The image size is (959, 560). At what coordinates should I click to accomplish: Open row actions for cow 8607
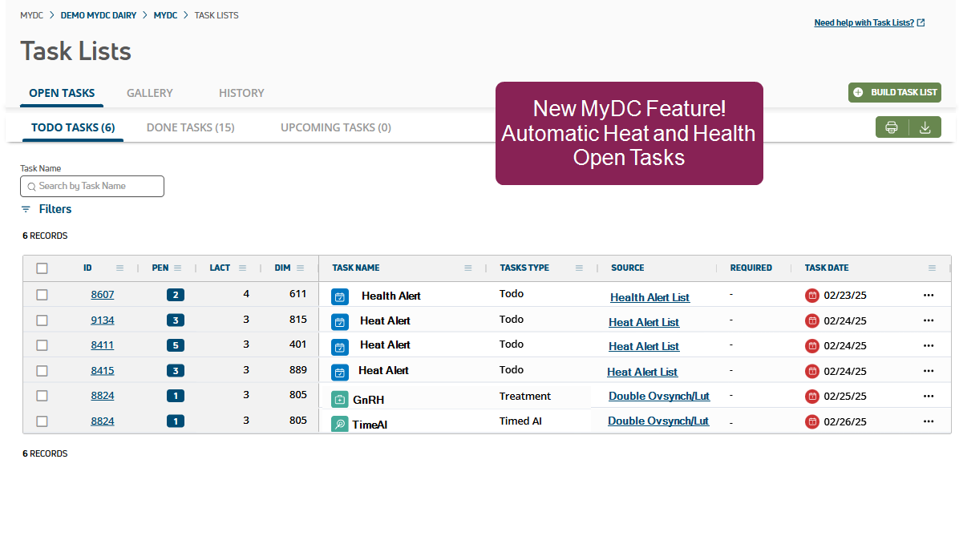pyautogui.click(x=929, y=296)
